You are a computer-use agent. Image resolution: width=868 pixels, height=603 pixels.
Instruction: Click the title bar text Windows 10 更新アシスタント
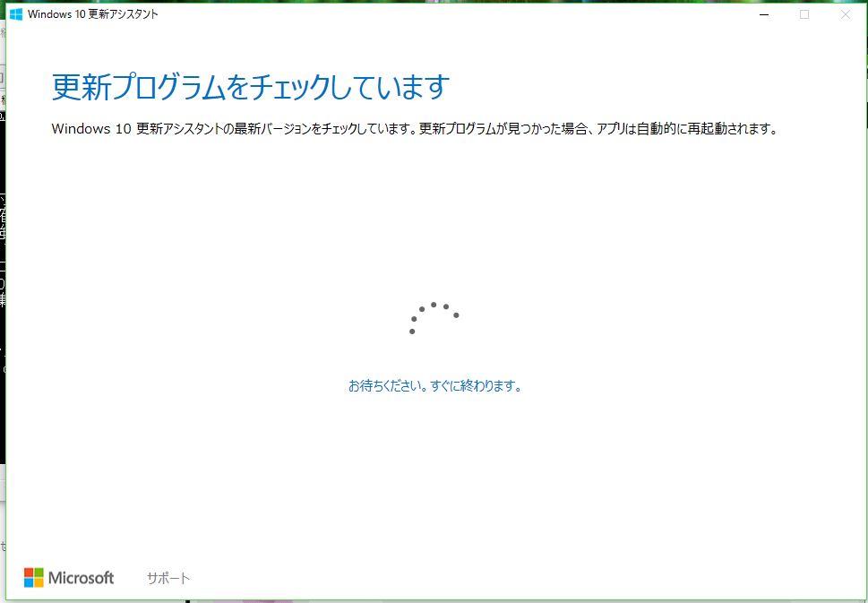coord(93,14)
